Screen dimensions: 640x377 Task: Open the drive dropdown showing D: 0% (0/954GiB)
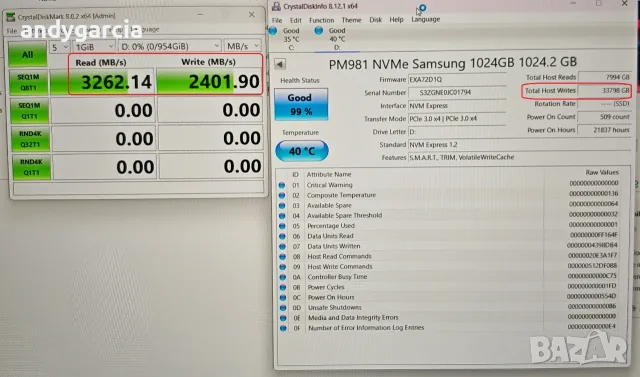(x=170, y=46)
